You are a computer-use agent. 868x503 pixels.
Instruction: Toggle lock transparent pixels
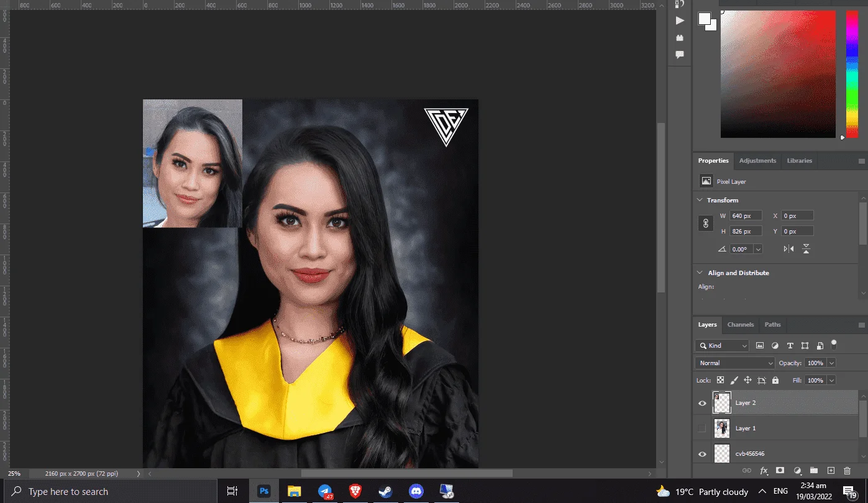click(720, 380)
